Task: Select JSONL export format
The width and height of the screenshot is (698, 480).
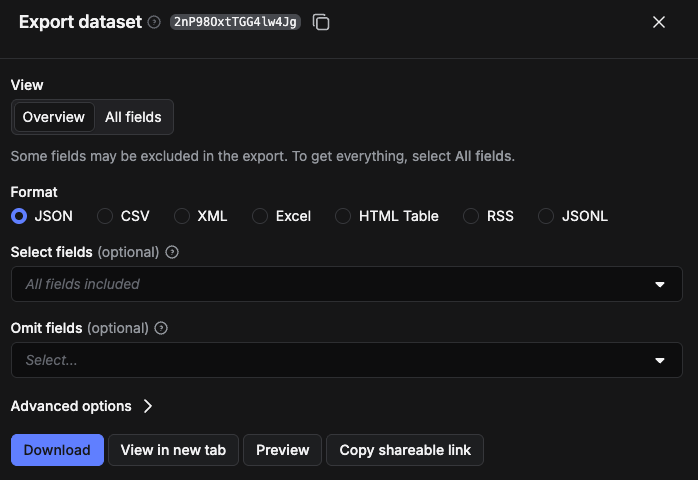Action: point(546,216)
